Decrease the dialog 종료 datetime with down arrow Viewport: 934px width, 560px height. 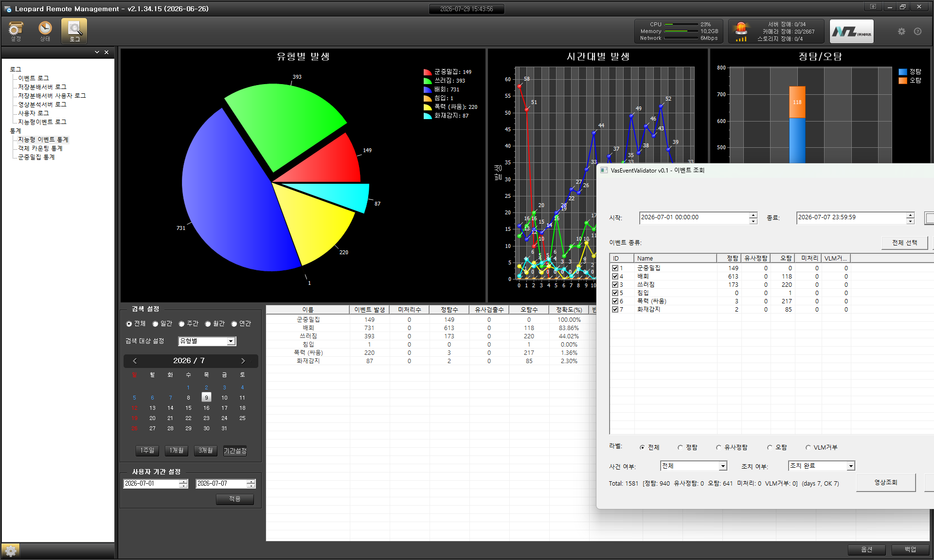[x=910, y=221]
